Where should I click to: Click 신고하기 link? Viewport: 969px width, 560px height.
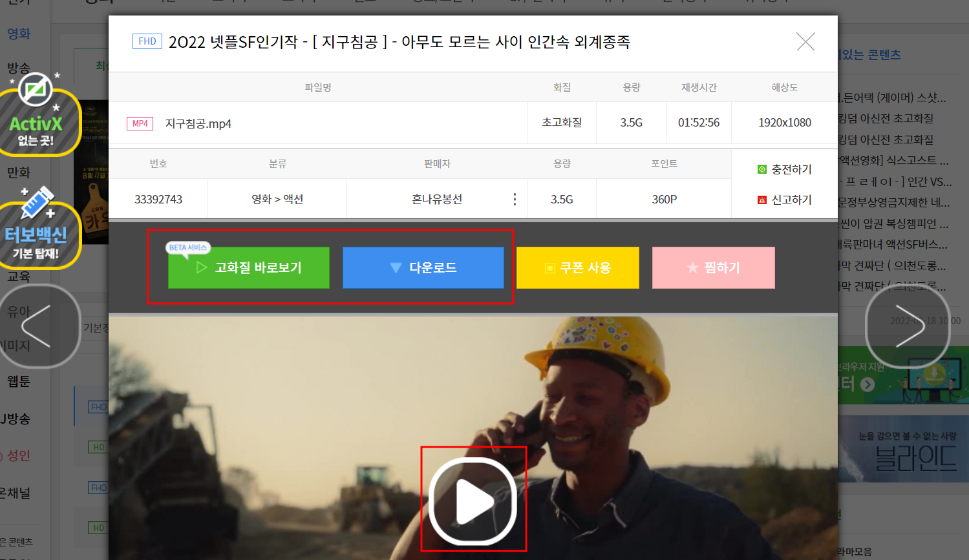(791, 200)
